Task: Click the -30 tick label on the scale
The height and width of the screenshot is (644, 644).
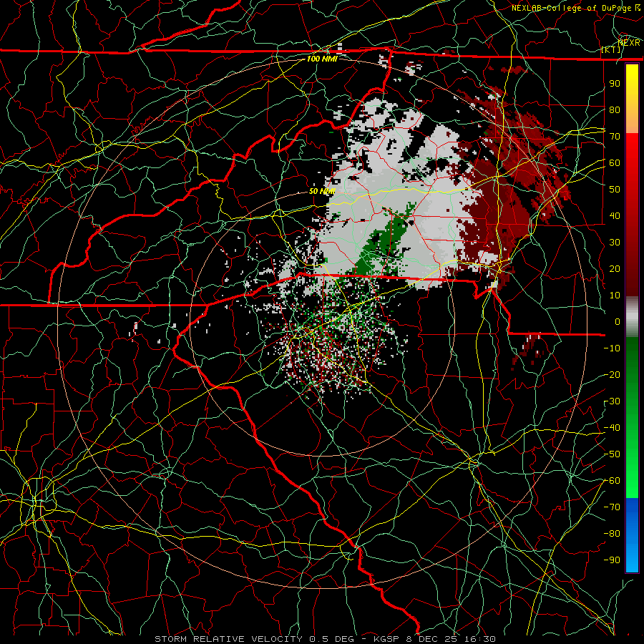Action: (x=612, y=401)
